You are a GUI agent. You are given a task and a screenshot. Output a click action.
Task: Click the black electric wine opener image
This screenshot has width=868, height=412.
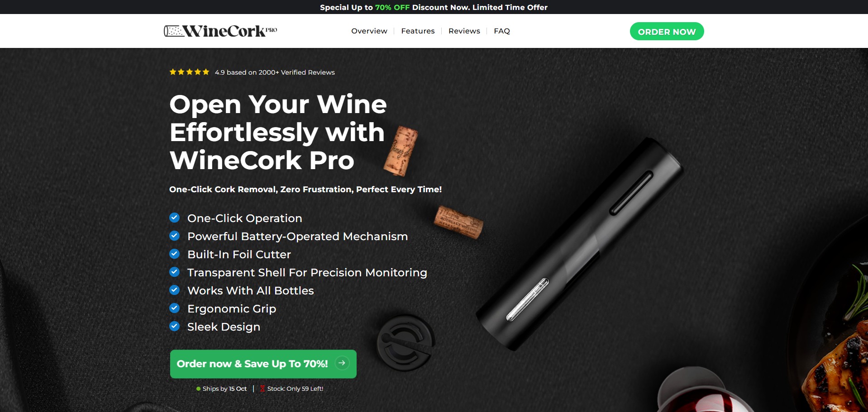pyautogui.click(x=580, y=244)
